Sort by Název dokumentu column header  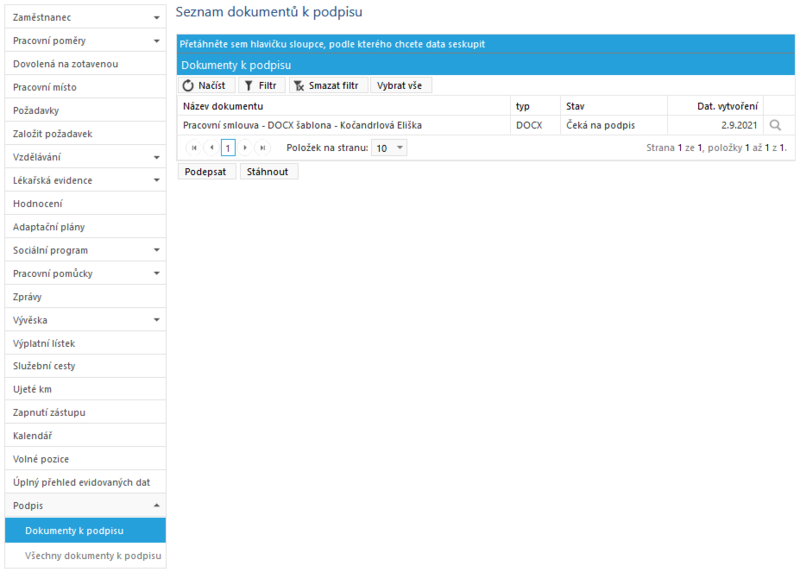343,106
